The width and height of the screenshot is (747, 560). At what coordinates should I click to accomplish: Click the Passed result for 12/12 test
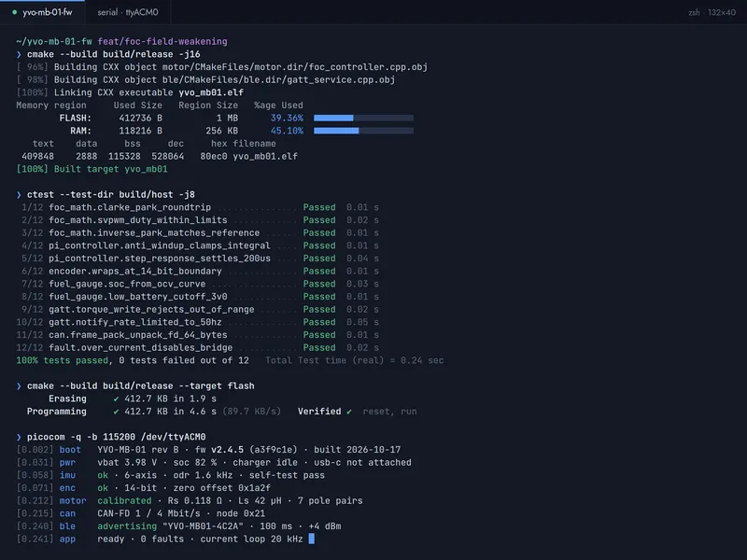coord(319,347)
